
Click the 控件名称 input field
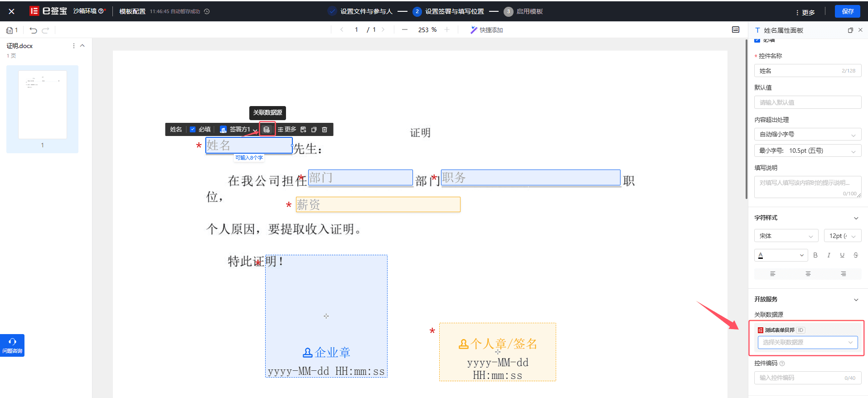pos(808,71)
